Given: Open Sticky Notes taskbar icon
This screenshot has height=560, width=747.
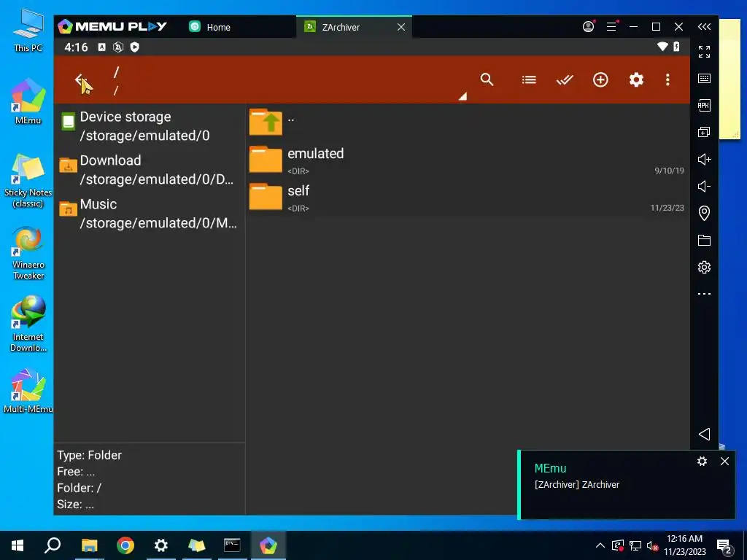Looking at the screenshot, I should click(196, 545).
